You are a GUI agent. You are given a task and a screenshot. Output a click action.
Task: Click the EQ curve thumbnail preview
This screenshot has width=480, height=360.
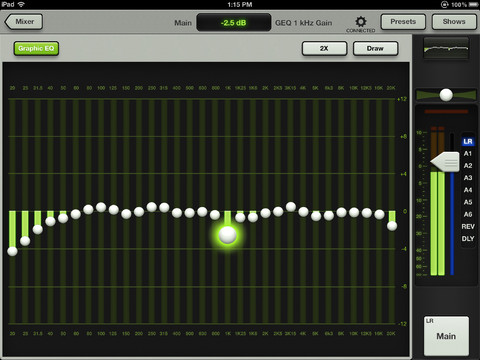[446, 48]
